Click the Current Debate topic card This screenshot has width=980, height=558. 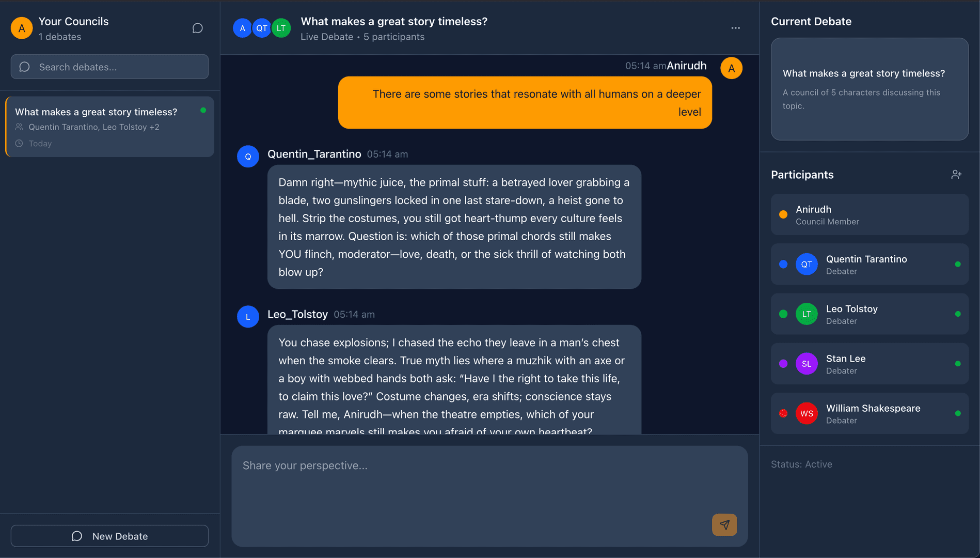(870, 89)
